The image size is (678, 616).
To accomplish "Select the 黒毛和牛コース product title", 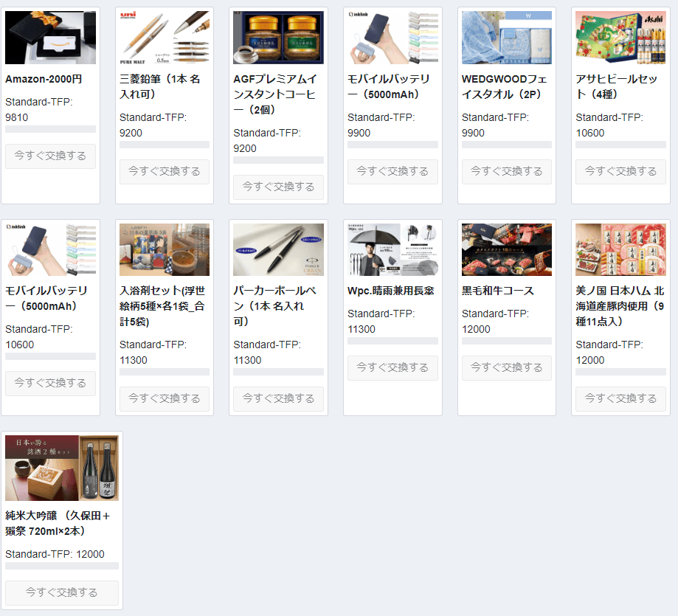I will click(498, 291).
